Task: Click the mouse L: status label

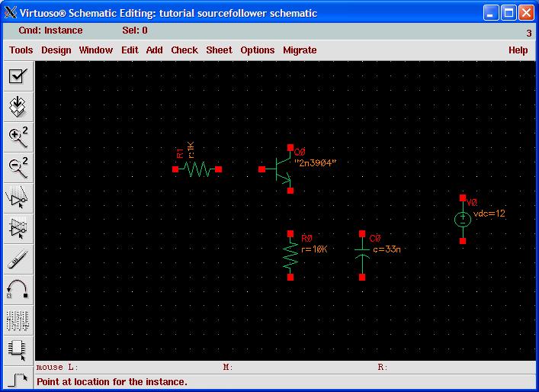Action: coord(57,368)
